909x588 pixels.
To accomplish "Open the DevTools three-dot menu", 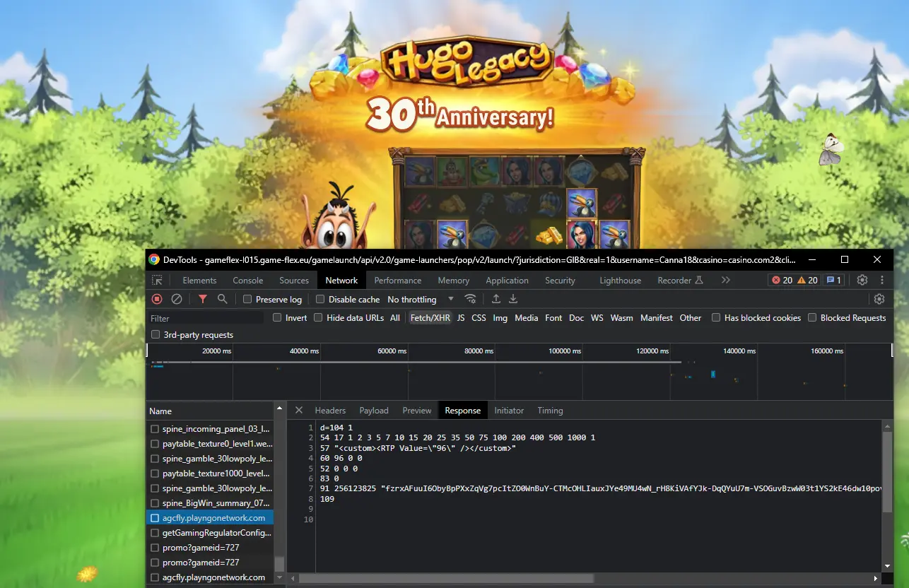I will pyautogui.click(x=882, y=281).
